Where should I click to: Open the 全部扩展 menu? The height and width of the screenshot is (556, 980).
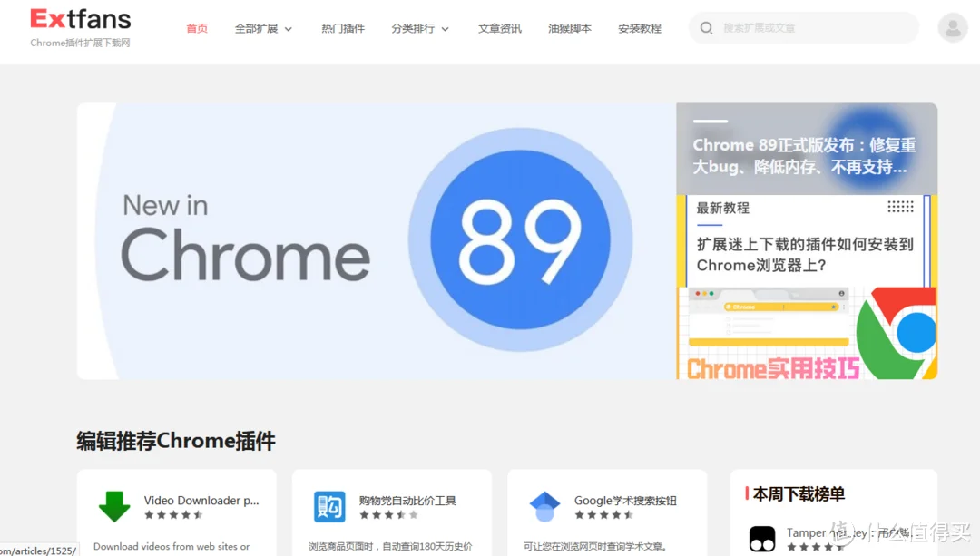pos(256,28)
